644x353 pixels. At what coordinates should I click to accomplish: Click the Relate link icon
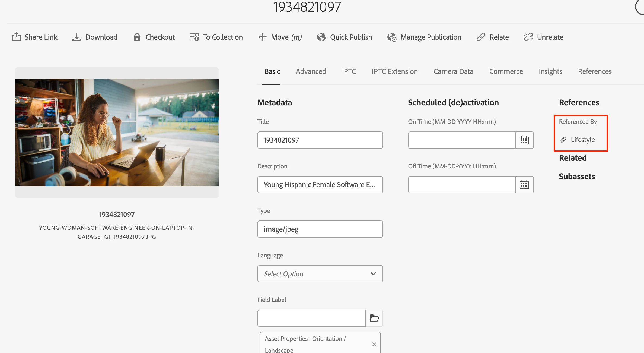pos(481,37)
